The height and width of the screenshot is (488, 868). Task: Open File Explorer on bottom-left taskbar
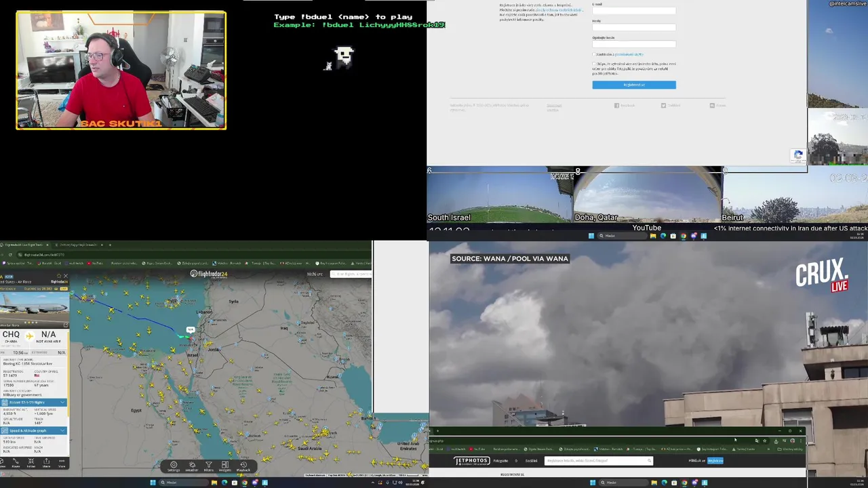(214, 483)
